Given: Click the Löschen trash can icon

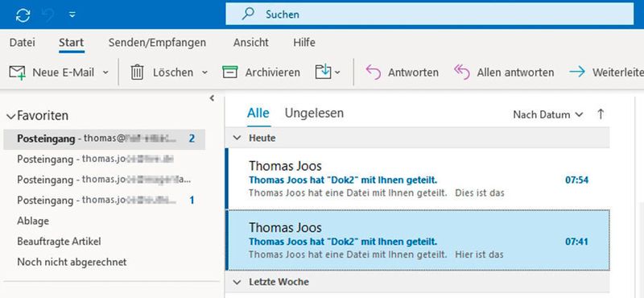Looking at the screenshot, I should click(x=137, y=72).
